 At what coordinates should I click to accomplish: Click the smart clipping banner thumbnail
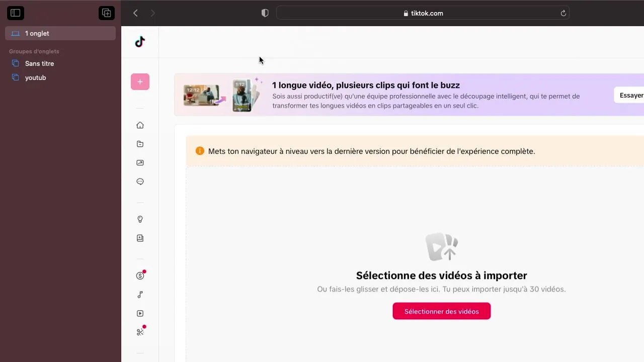click(x=223, y=95)
